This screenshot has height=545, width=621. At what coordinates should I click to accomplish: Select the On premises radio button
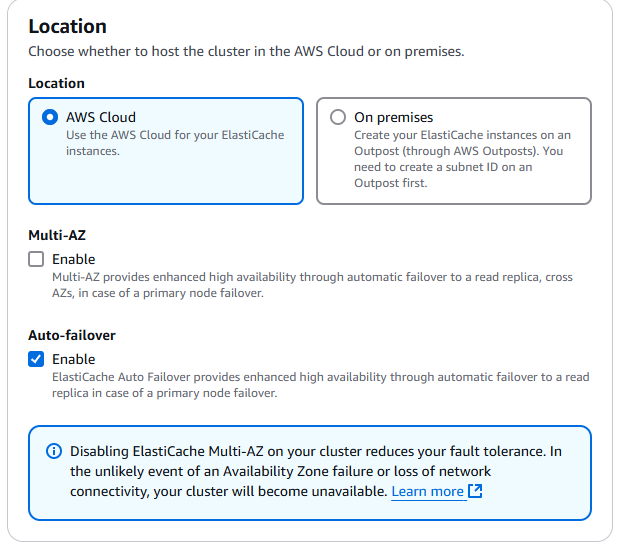pos(338,117)
